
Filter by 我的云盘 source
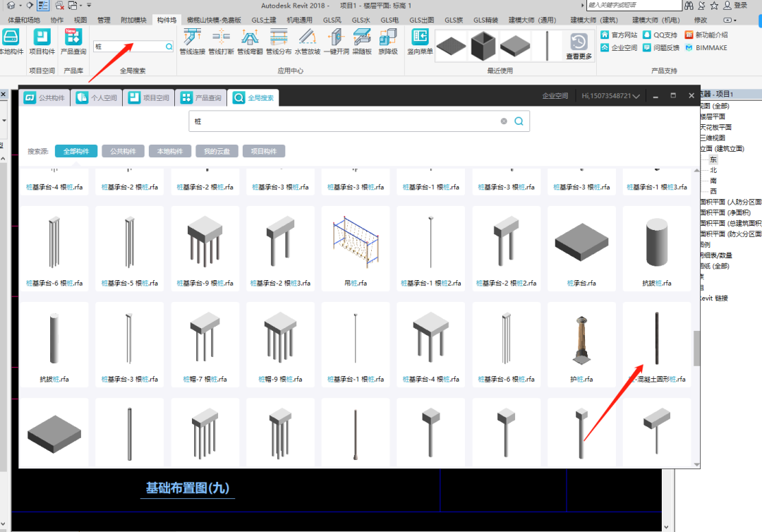coord(217,151)
